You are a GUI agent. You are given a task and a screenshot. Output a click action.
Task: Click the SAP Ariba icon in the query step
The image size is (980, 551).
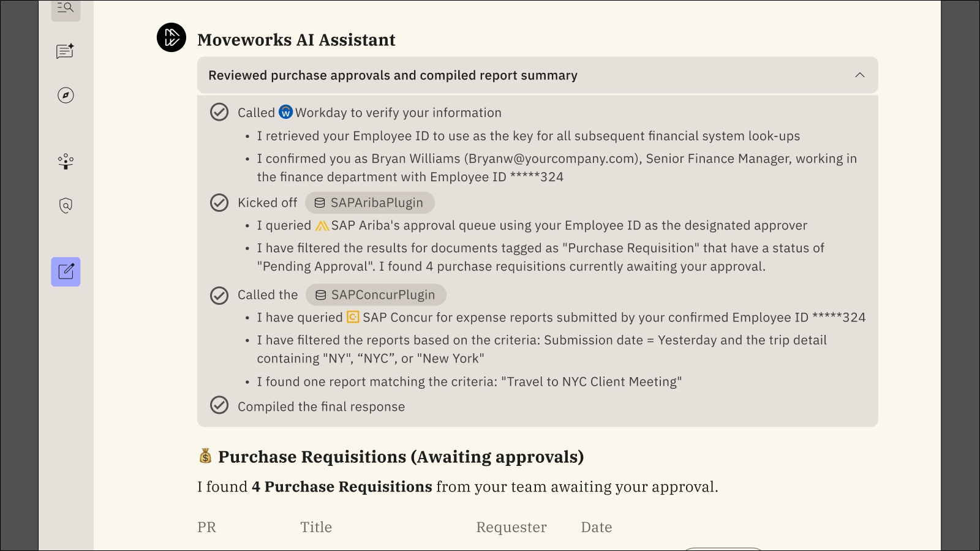coord(323,225)
